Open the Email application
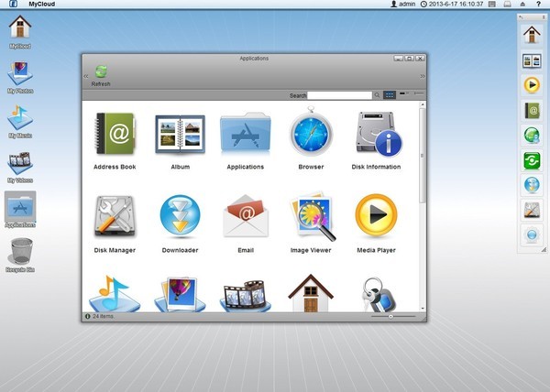The height and width of the screenshot is (392, 550). click(245, 218)
